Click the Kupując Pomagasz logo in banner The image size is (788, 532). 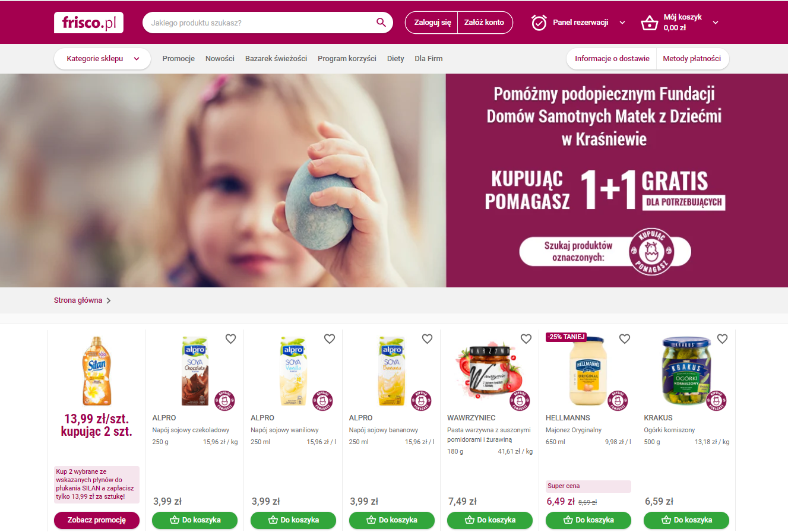(x=651, y=252)
